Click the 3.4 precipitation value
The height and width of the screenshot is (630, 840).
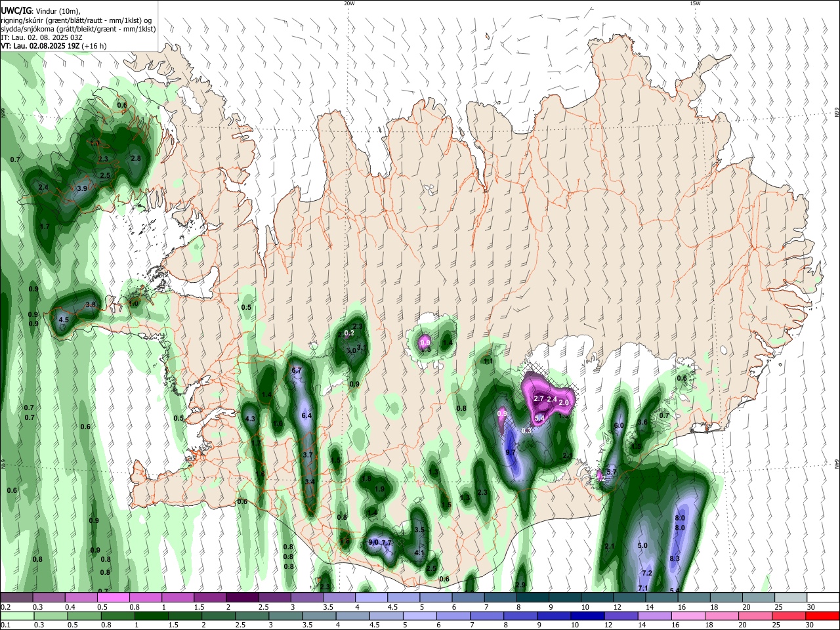310,482
